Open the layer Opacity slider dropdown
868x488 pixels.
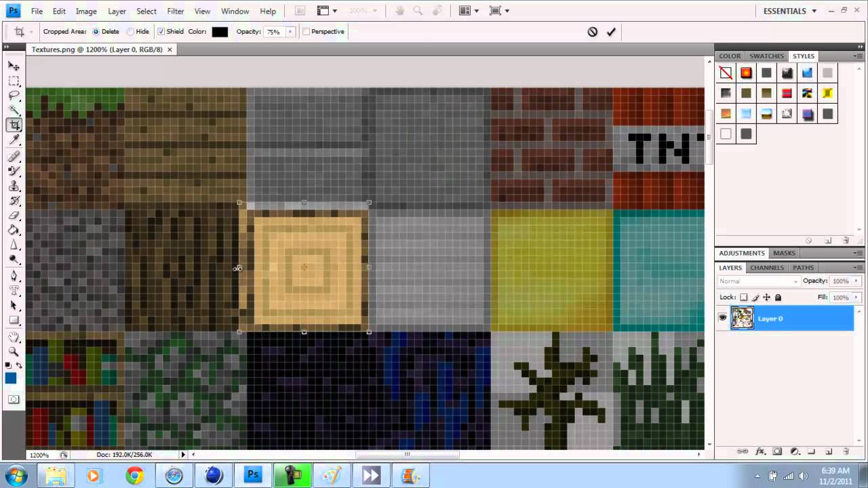(x=856, y=281)
